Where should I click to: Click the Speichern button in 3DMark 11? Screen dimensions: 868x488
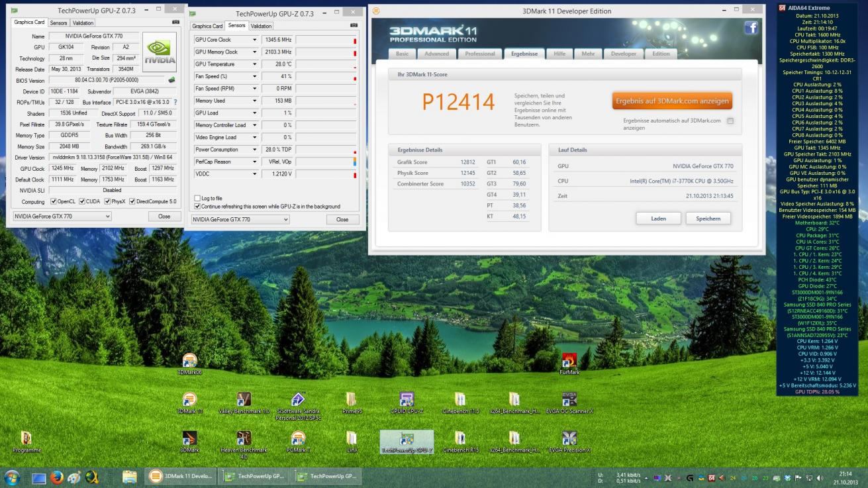click(708, 219)
